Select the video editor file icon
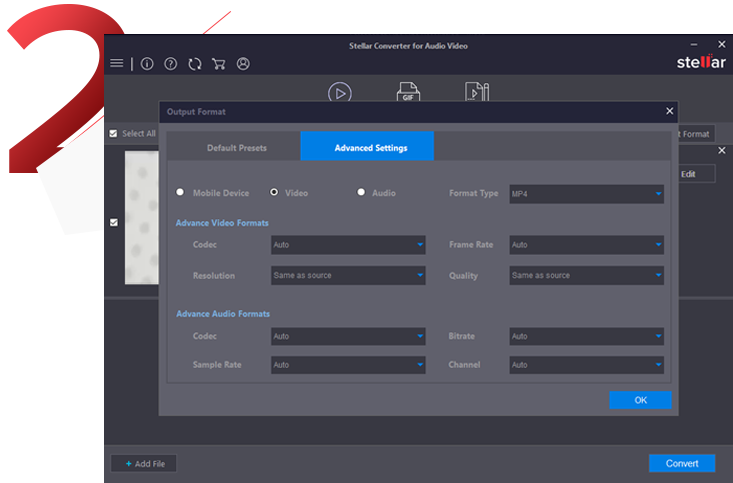 477,92
